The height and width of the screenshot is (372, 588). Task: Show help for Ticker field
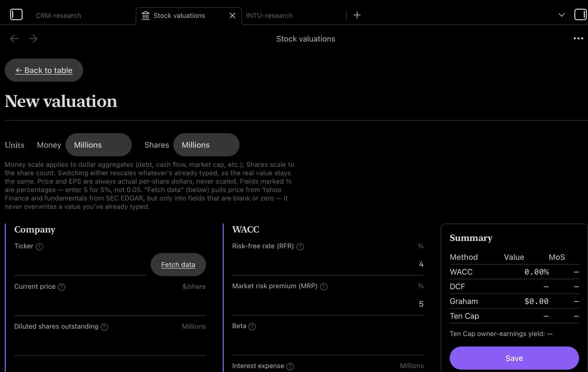point(39,246)
